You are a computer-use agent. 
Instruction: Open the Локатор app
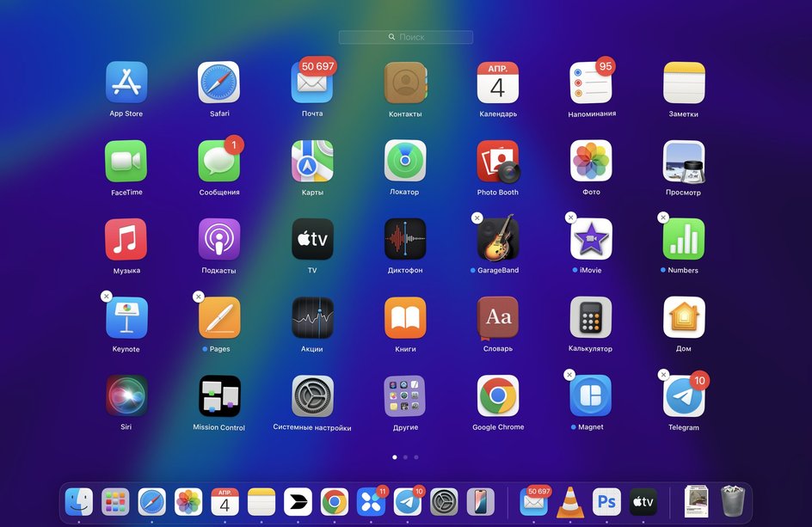[x=405, y=161]
